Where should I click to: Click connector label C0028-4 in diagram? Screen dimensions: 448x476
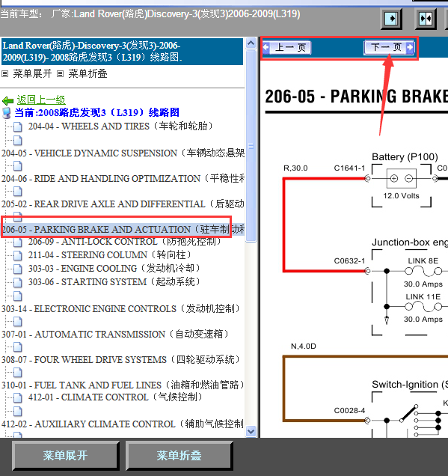click(x=349, y=411)
